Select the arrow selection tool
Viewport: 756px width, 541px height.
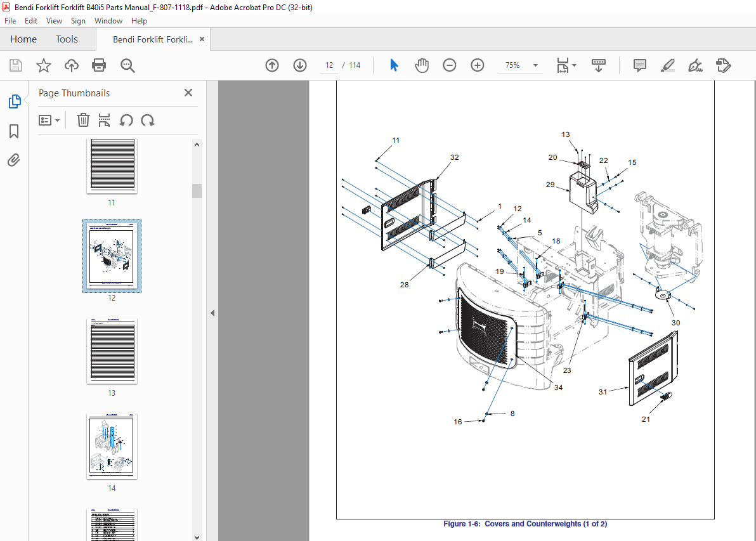coord(394,65)
